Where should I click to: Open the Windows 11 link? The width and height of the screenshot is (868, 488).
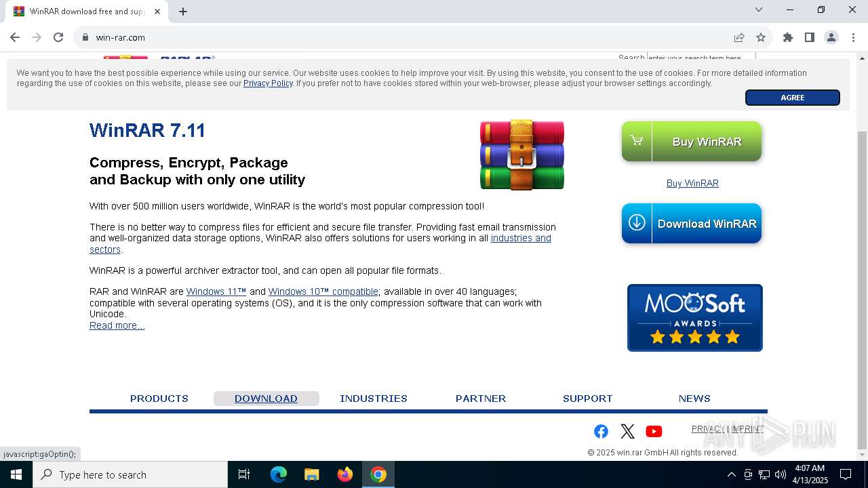216,291
